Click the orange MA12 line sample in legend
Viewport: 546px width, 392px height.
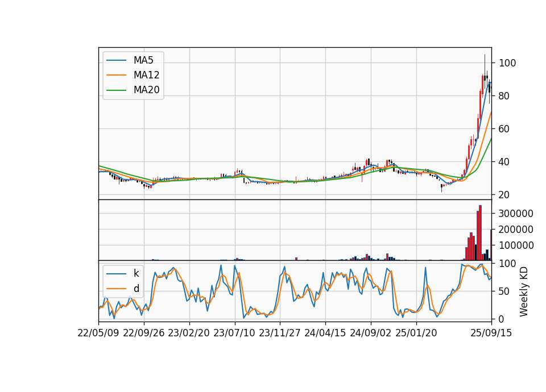point(116,75)
